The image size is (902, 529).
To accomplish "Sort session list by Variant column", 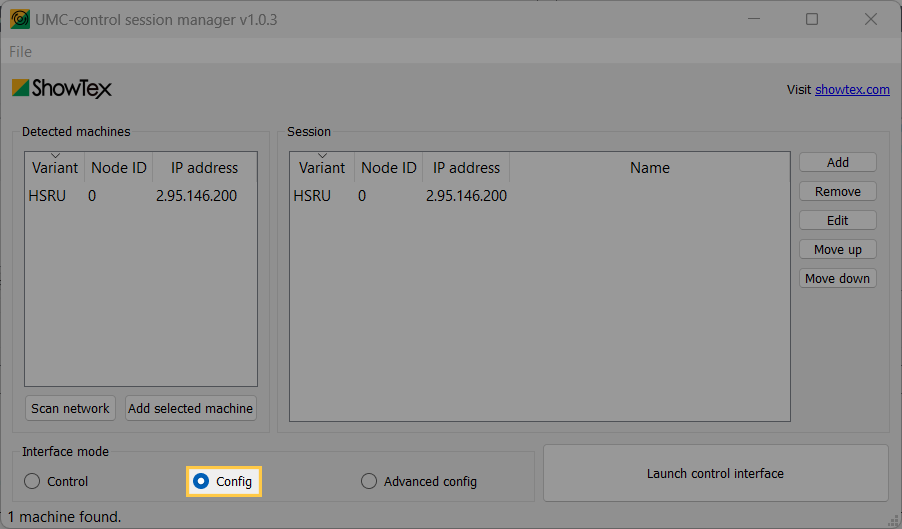I will click(x=321, y=168).
